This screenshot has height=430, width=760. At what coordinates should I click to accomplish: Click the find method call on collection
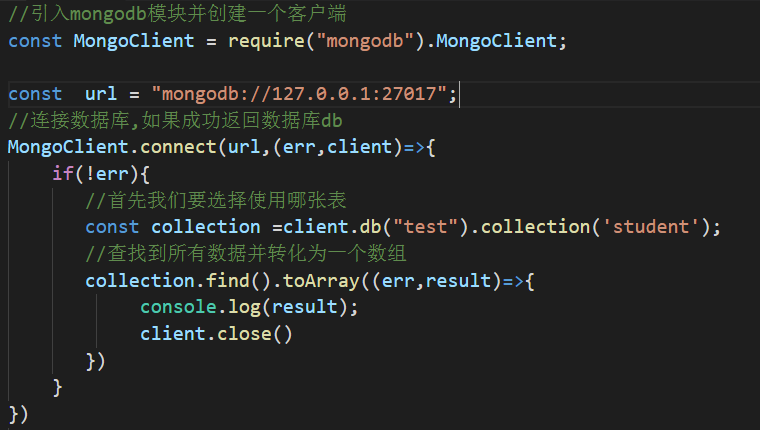(216, 281)
